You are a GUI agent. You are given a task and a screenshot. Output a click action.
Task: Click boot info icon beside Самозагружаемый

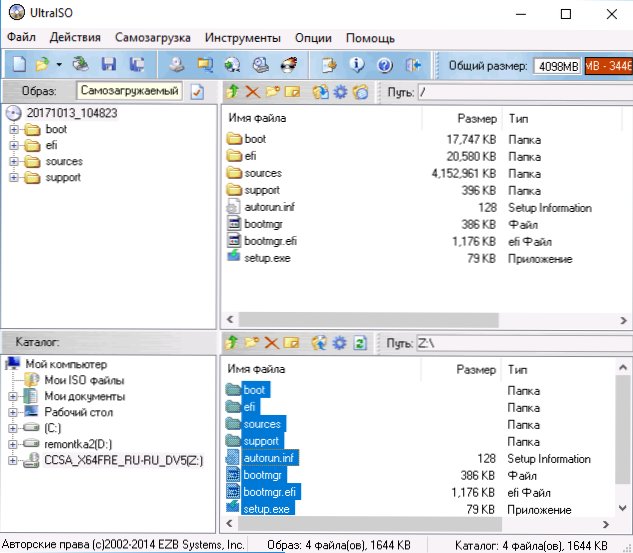197,92
